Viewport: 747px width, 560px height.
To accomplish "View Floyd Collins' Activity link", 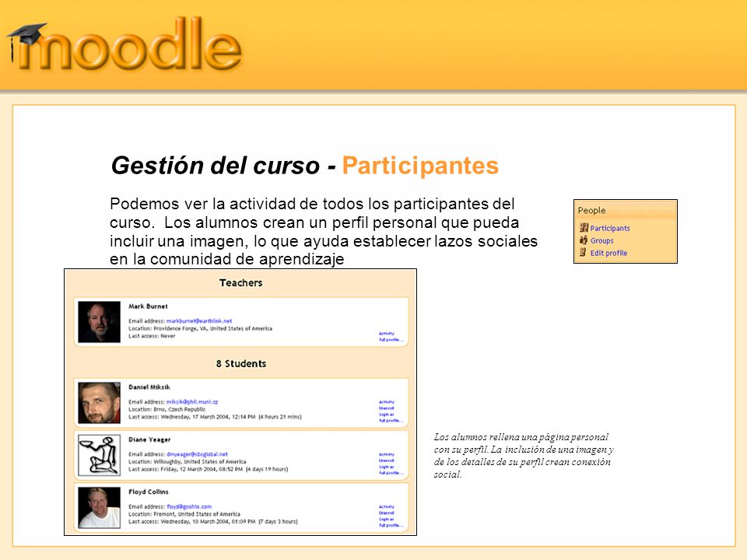I will tap(387, 506).
